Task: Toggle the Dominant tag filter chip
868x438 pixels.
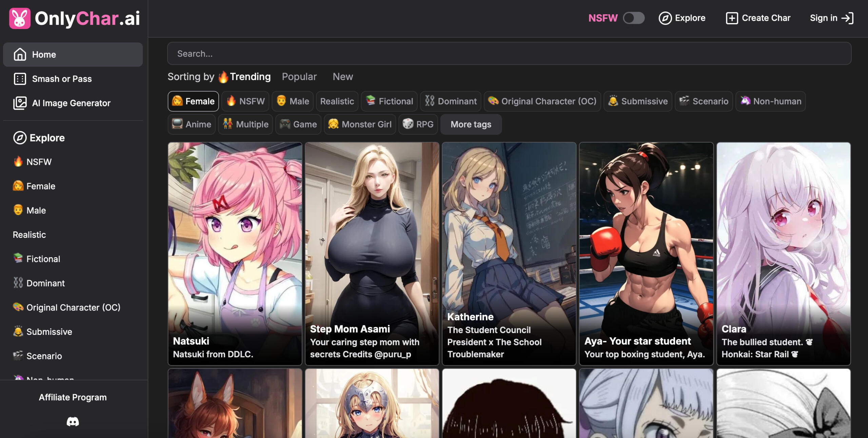Action: (451, 101)
